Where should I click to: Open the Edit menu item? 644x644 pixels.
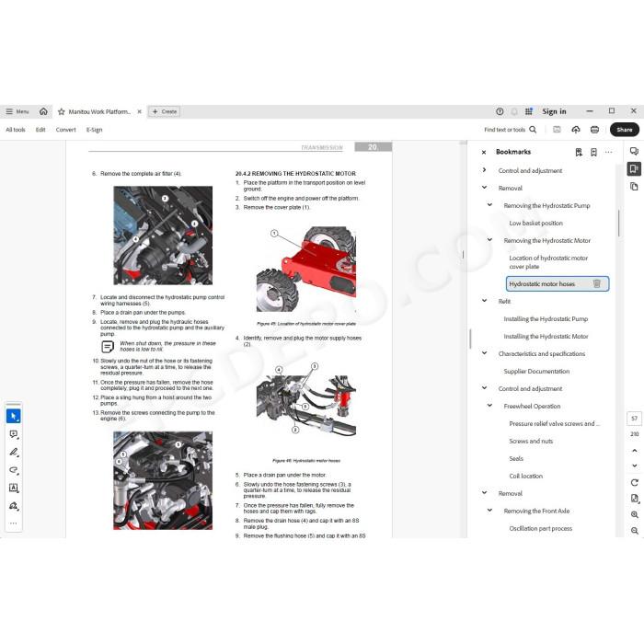(40, 130)
